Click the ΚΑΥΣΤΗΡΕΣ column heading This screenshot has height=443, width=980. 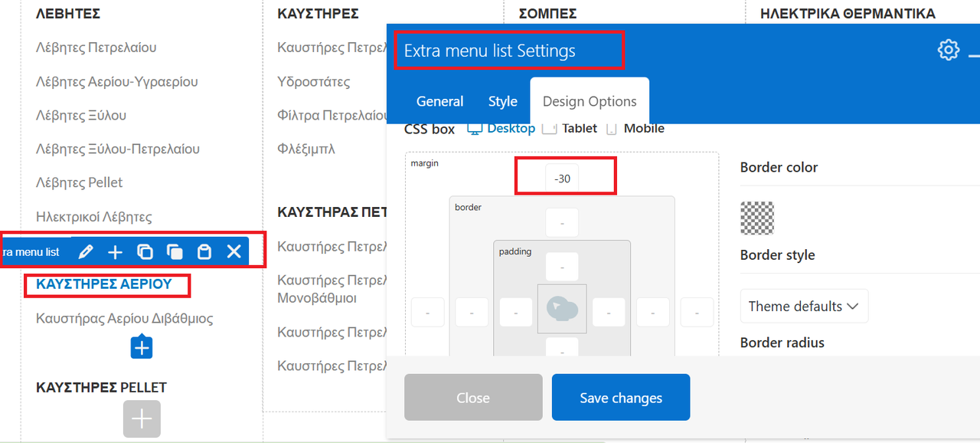(x=318, y=13)
